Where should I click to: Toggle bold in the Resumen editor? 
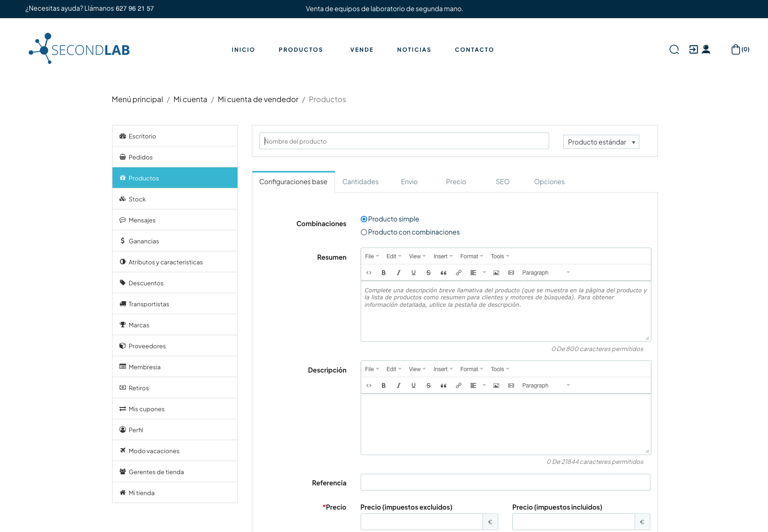click(384, 273)
